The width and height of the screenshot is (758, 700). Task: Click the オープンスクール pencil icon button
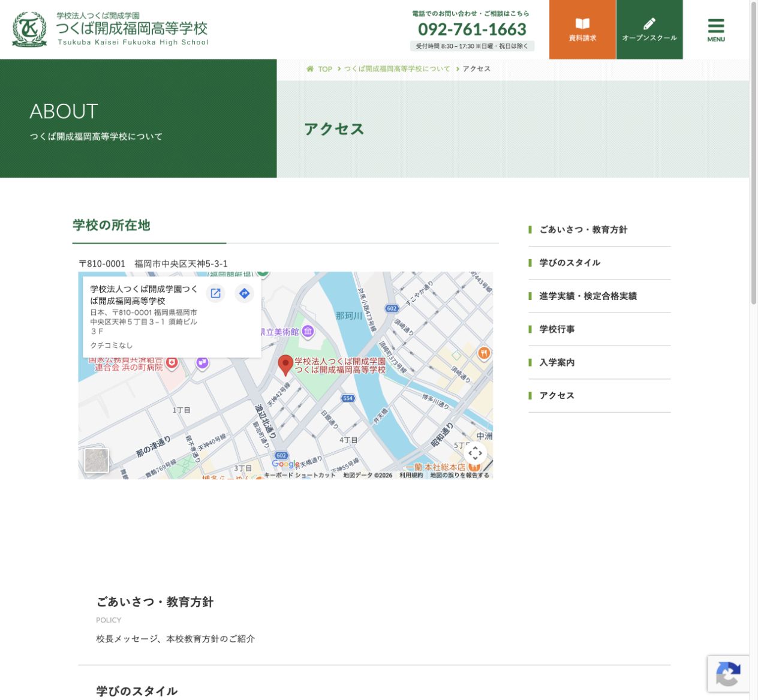click(649, 29)
